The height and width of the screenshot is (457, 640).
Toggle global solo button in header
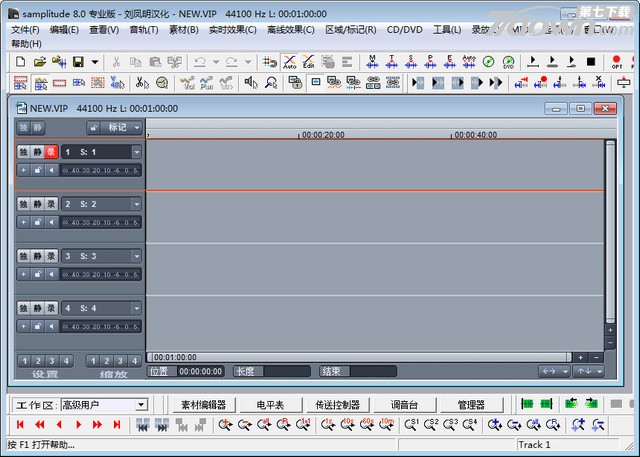24,128
